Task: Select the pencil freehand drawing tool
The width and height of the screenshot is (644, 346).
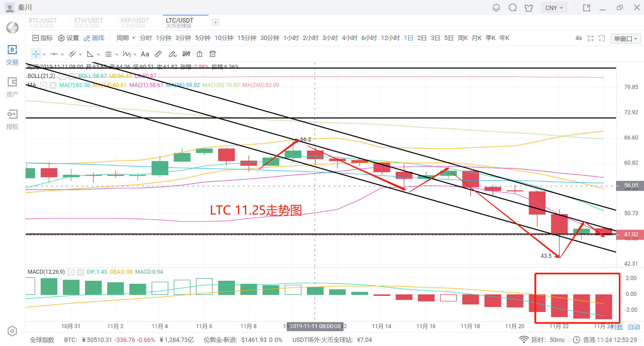Action: (x=172, y=54)
